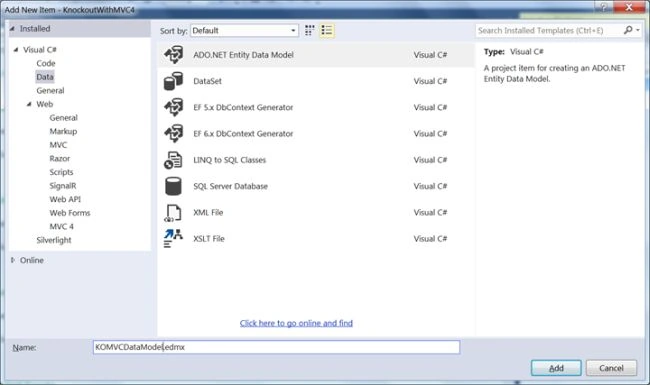
Task: Select Scripts category
Action: (x=61, y=172)
